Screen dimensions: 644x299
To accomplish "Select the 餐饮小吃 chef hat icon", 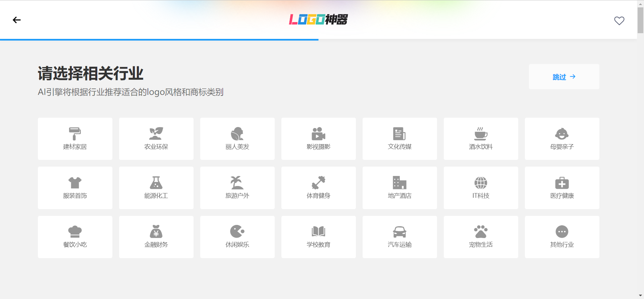I will [75, 232].
